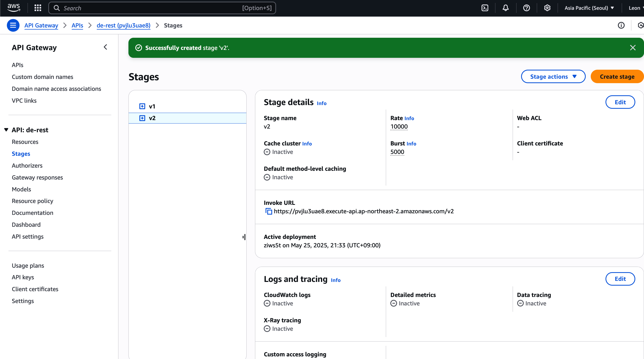Open the settings gear in top bar

[547, 8]
